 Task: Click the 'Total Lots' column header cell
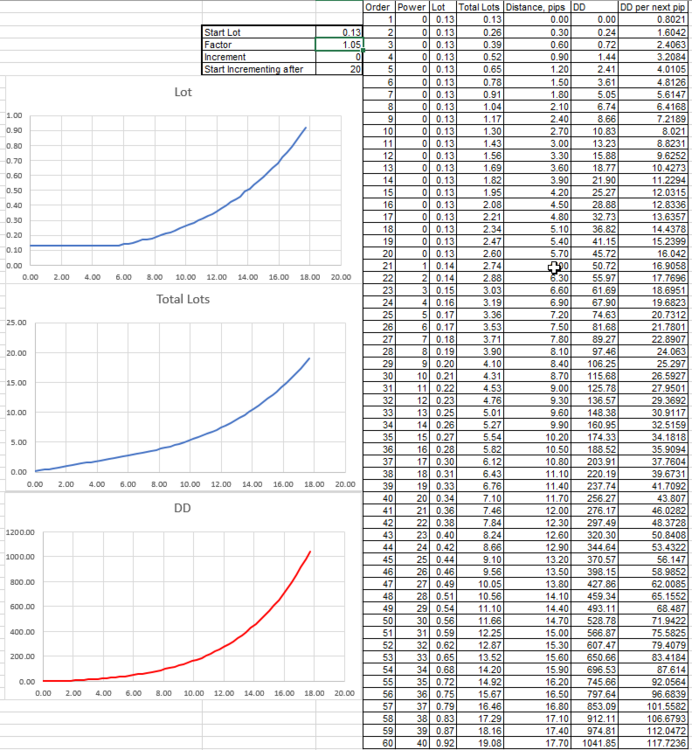click(480, 7)
